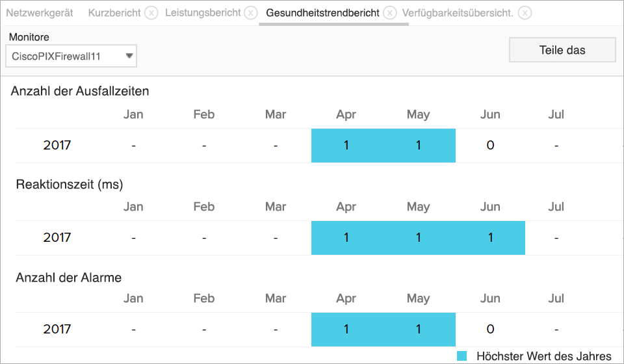This screenshot has width=624, height=364.
Task: Select the Gesundheitstrendbericht tab
Action: click(322, 13)
